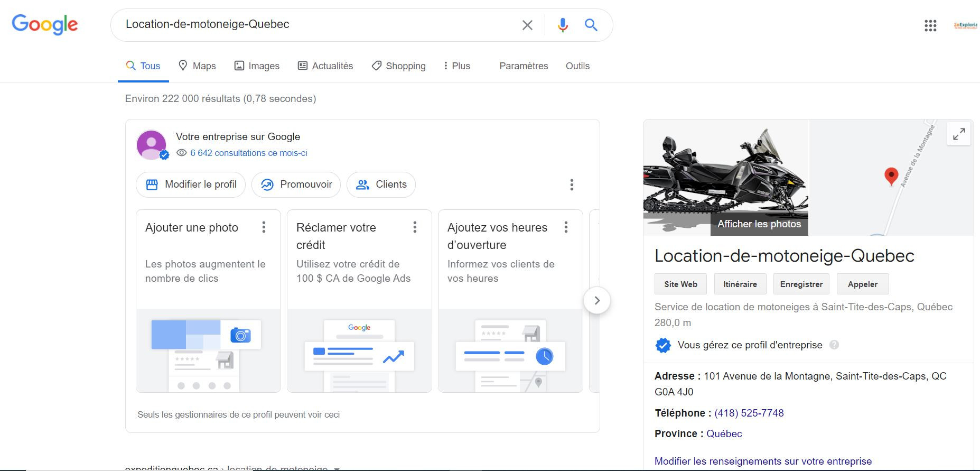Click Environ 222 000 résultats text
The height and width of the screenshot is (471, 980).
tap(220, 99)
